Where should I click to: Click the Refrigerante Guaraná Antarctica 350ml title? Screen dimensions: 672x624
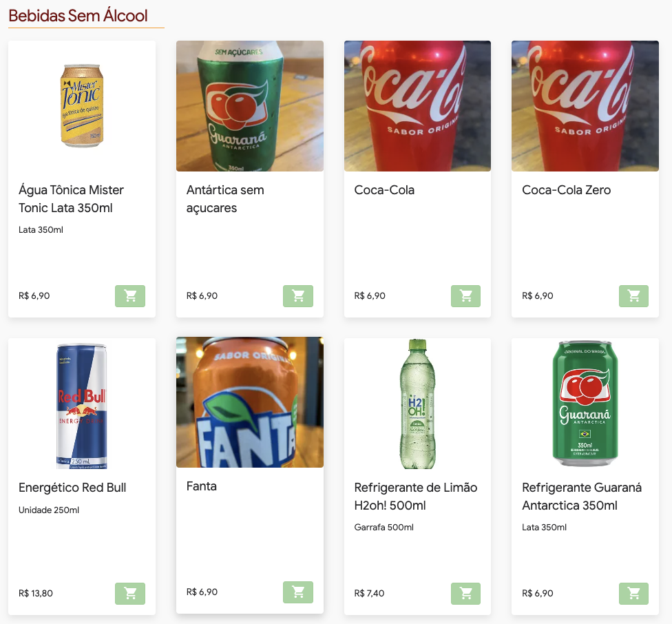(582, 497)
